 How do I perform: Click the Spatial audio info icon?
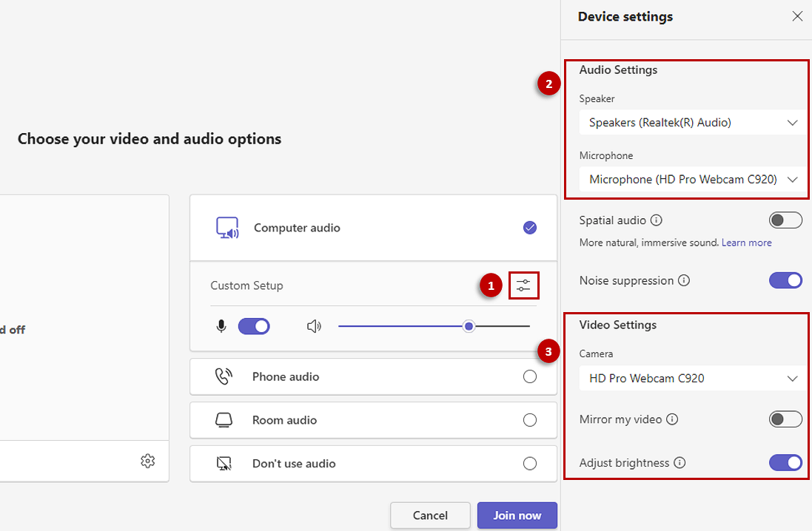[x=657, y=220]
